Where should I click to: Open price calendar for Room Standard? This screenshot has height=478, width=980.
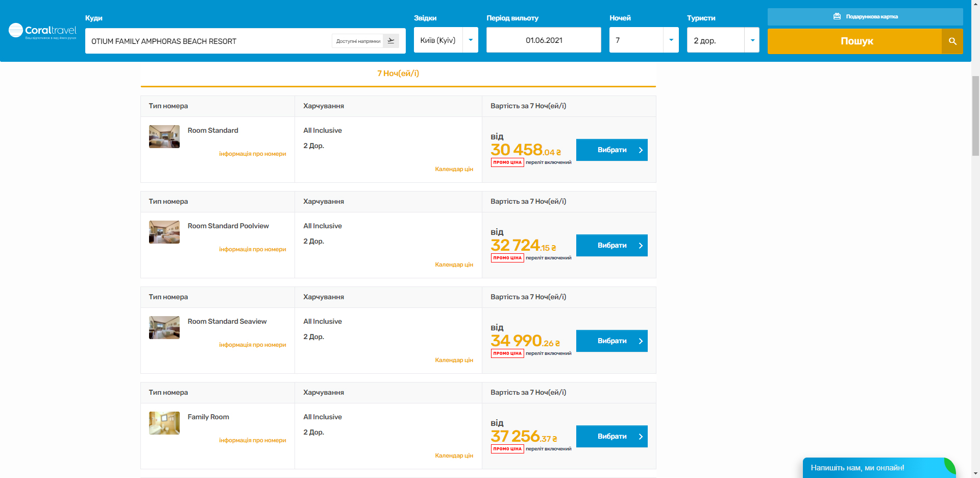tap(454, 169)
